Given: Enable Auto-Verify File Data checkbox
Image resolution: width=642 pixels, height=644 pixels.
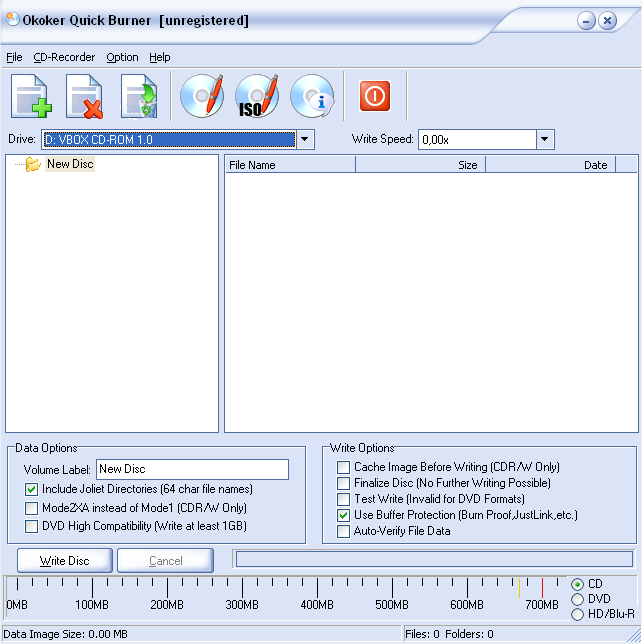Looking at the screenshot, I should [x=343, y=531].
